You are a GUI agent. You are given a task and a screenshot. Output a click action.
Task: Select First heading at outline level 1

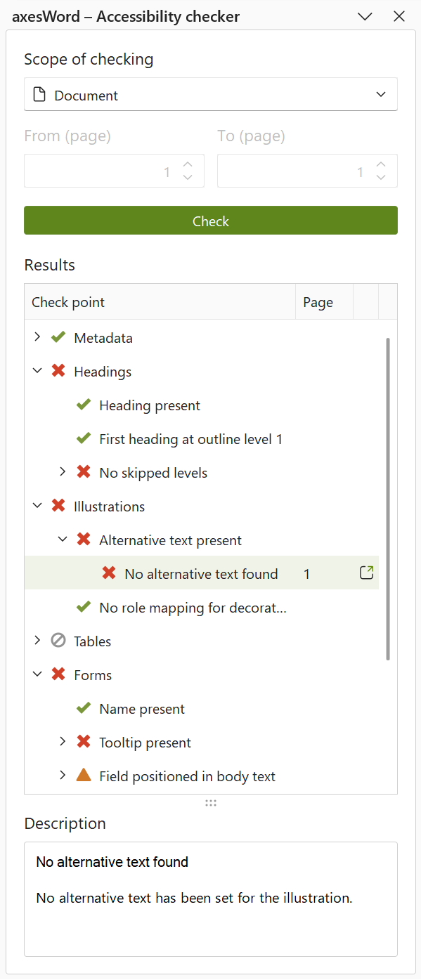pos(202,439)
